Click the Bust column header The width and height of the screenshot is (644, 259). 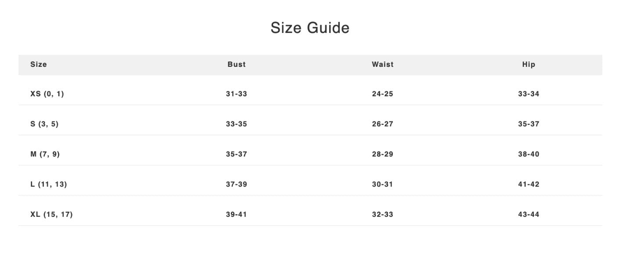pyautogui.click(x=237, y=64)
